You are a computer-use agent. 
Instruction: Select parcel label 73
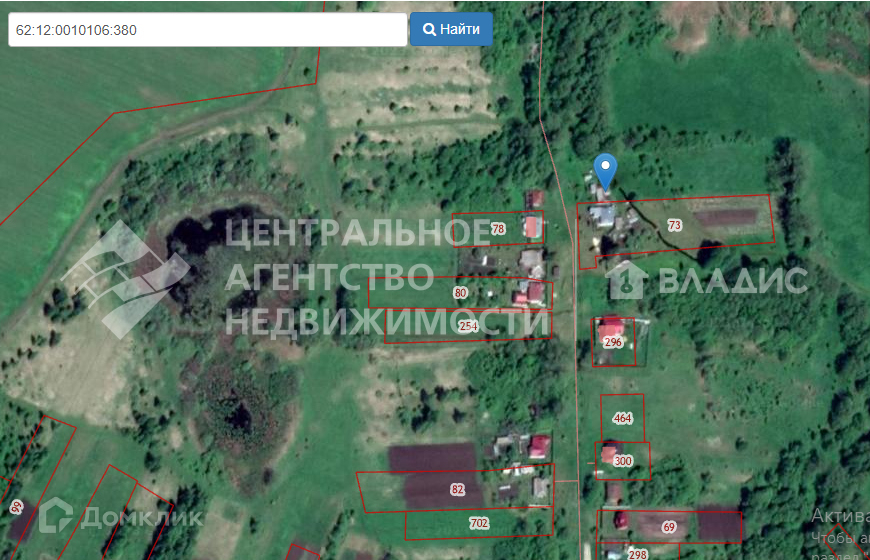[674, 225]
